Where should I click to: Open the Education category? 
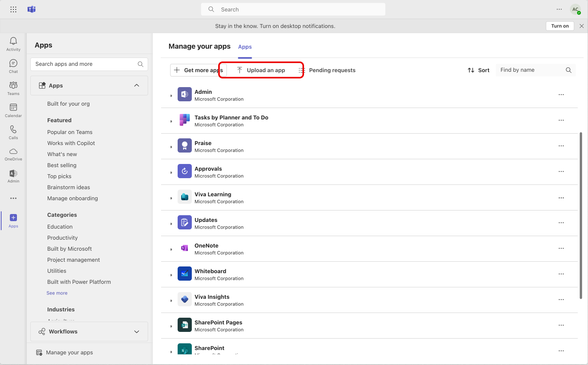pyautogui.click(x=60, y=227)
